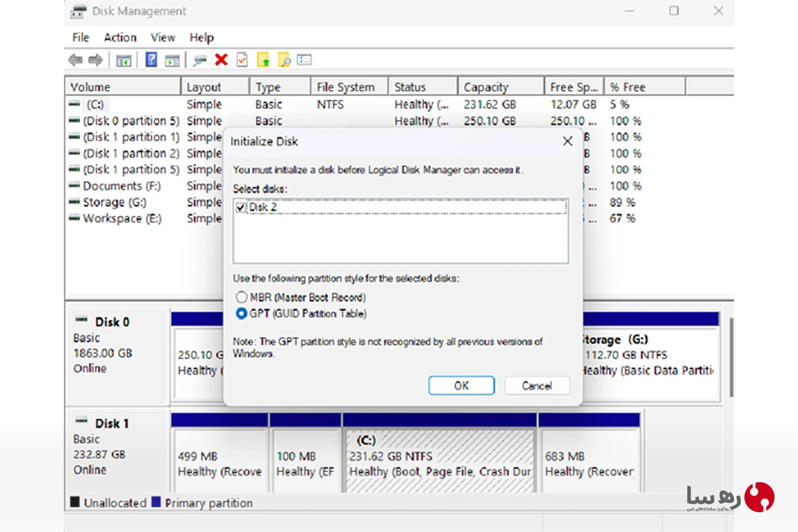Select the 683 MB recovery partition block
Viewport: 798px width, 532px height.
(589, 453)
